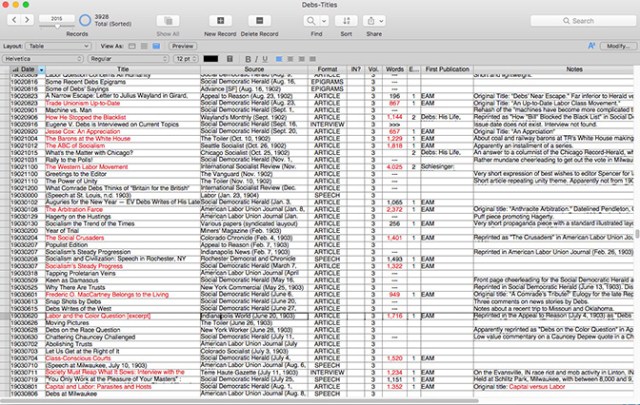
Task: Select title 'The Arbitration Farce'
Action: pos(74,209)
